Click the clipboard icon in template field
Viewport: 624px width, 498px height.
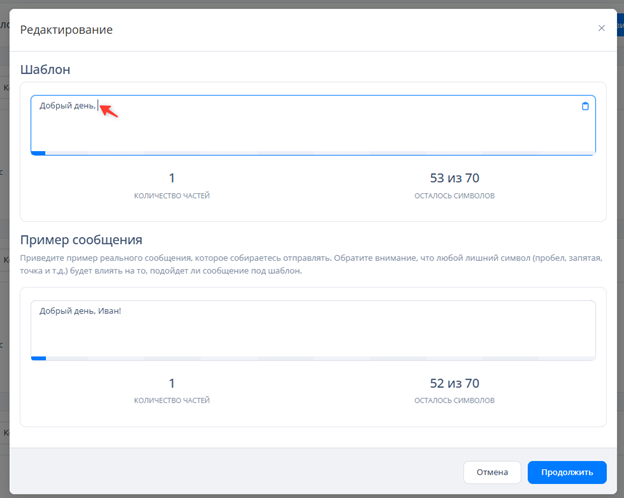pyautogui.click(x=585, y=106)
